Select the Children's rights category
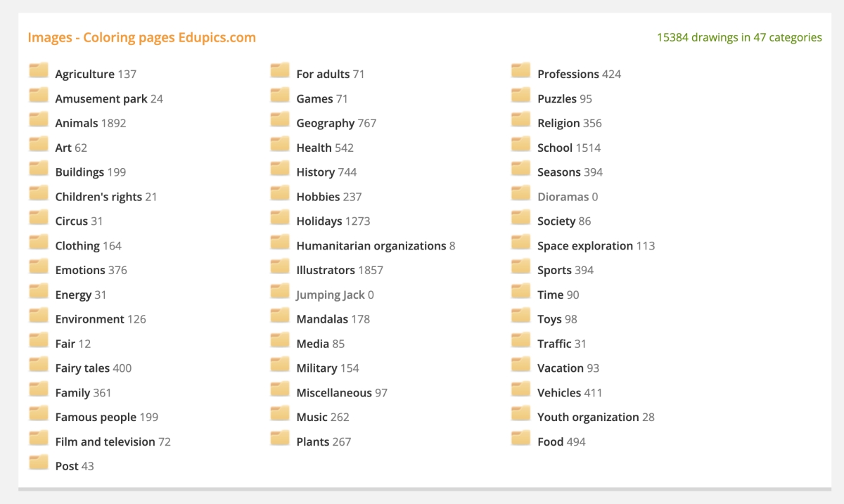Screen dimensions: 844x504 [x=98, y=197]
